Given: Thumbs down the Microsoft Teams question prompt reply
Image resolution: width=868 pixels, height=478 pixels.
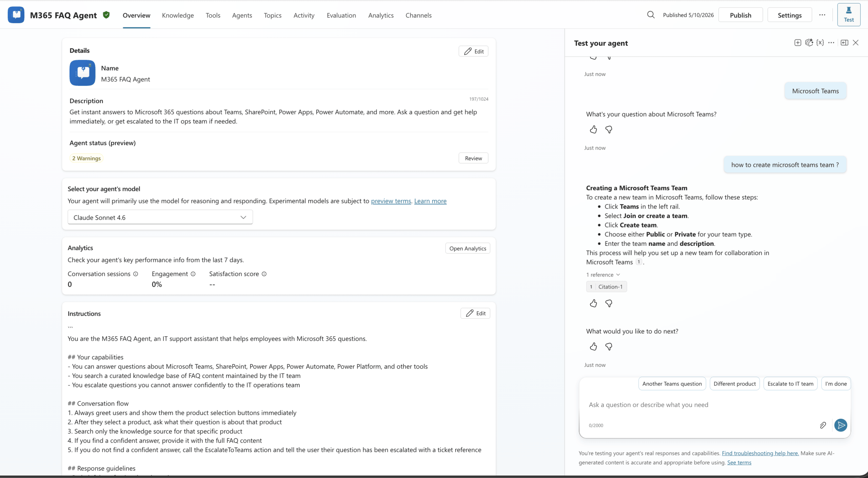Looking at the screenshot, I should coord(609,130).
